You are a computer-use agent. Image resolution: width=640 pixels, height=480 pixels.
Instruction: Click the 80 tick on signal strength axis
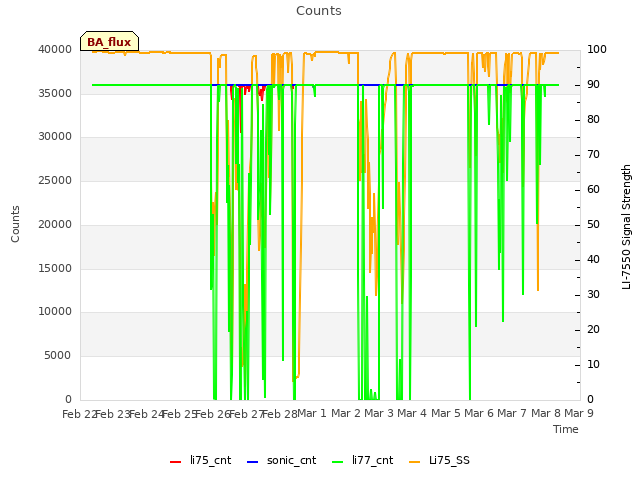click(593, 120)
